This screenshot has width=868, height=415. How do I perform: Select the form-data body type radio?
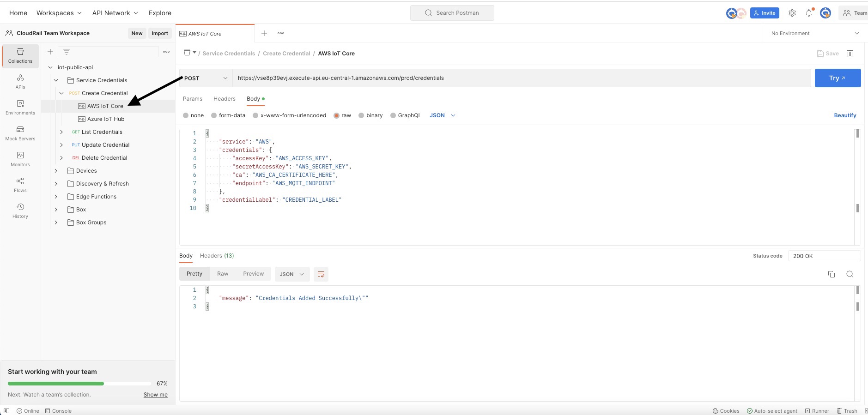[x=214, y=115]
